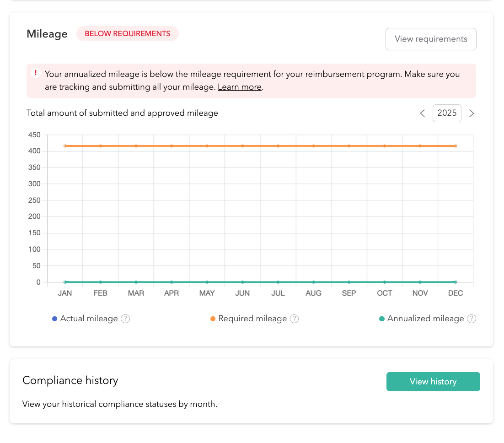
Task: Click the red exclamation alert icon
Action: pyautogui.click(x=36, y=73)
